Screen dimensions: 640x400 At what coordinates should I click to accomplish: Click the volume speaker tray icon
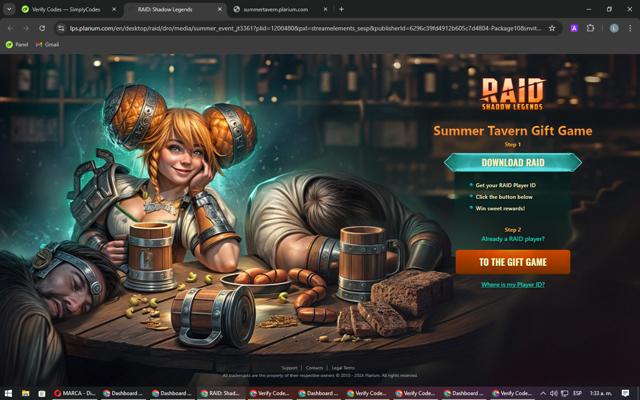tap(554, 393)
